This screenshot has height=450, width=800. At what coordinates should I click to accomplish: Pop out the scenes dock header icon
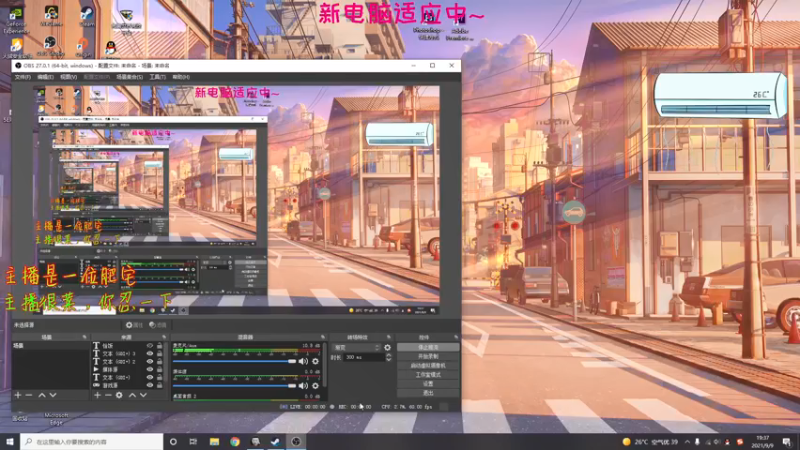click(x=85, y=337)
